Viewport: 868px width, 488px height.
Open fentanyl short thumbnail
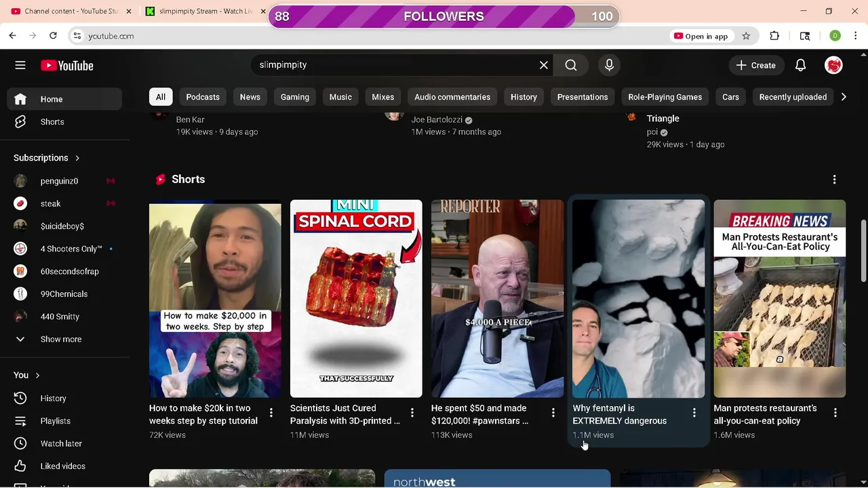[638, 298]
